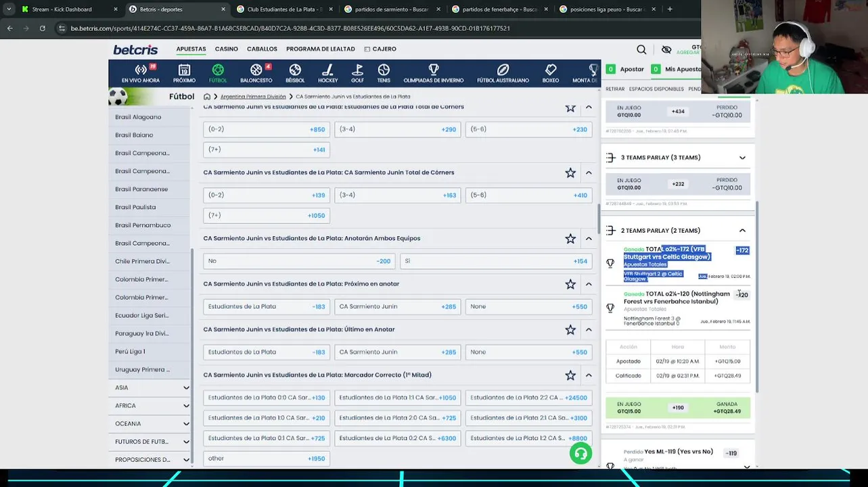Open the Próximo calendar icon
This screenshot has width=868, height=487.
tap(184, 74)
